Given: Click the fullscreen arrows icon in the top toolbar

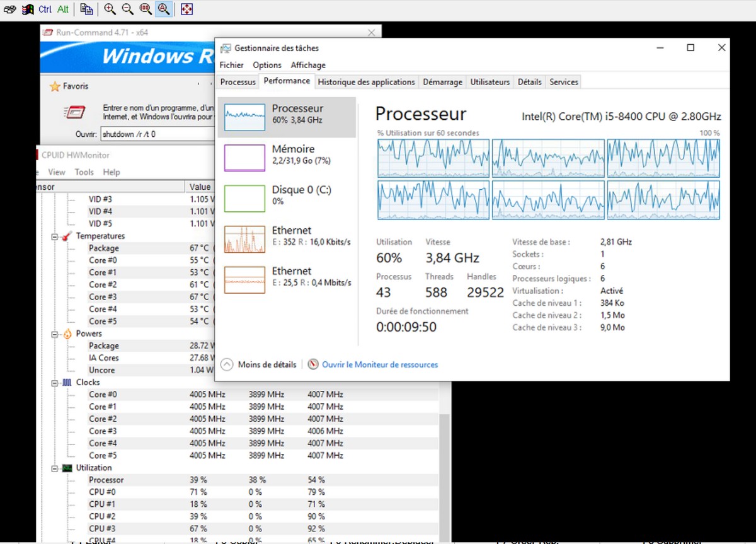Looking at the screenshot, I should pos(186,9).
